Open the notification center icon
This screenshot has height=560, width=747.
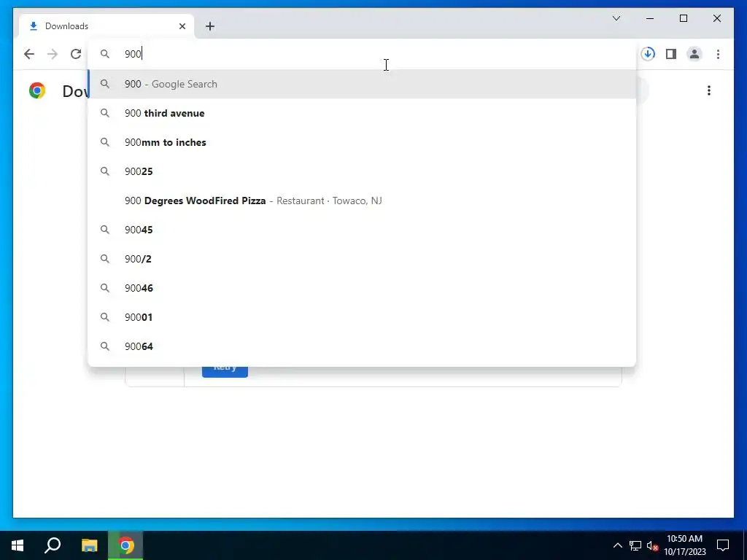[723, 545]
